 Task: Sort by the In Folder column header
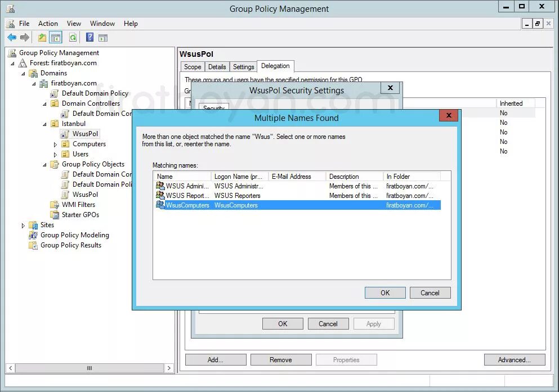[412, 176]
